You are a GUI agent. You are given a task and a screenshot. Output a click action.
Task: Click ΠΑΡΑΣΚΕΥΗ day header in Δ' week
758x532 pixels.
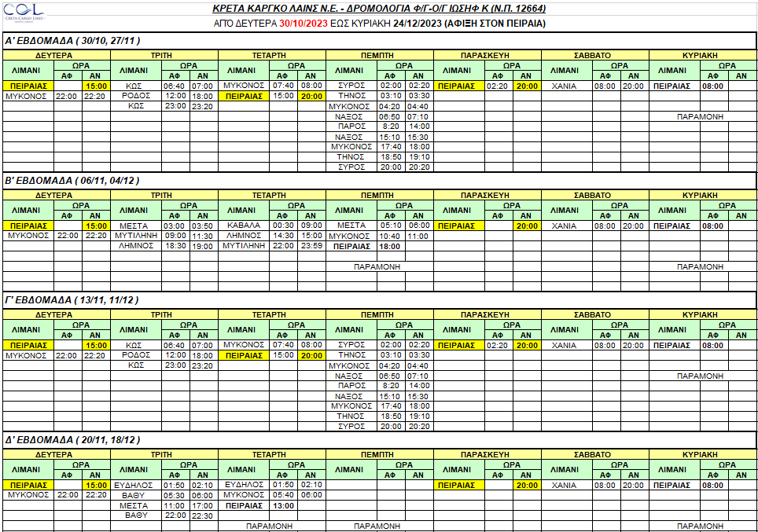coord(488,455)
